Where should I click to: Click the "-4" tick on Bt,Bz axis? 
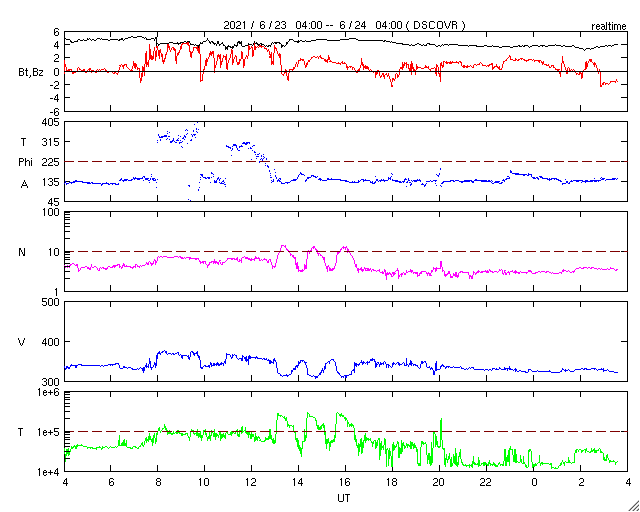coord(55,98)
